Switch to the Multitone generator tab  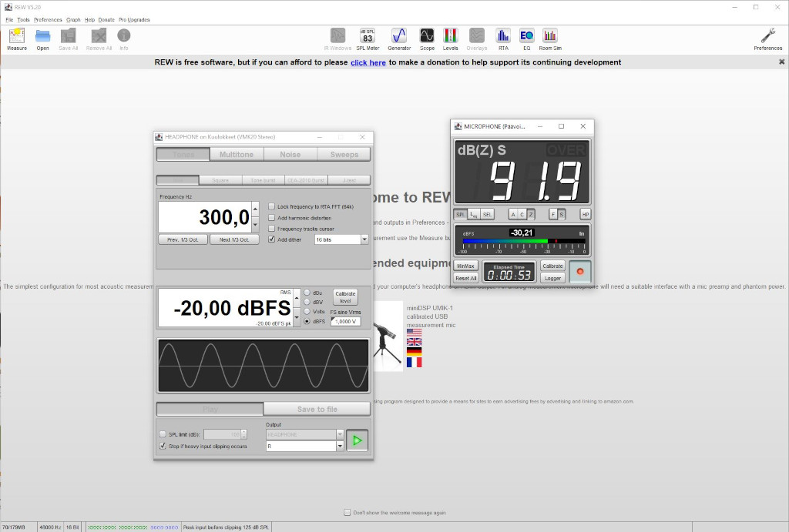click(x=237, y=155)
